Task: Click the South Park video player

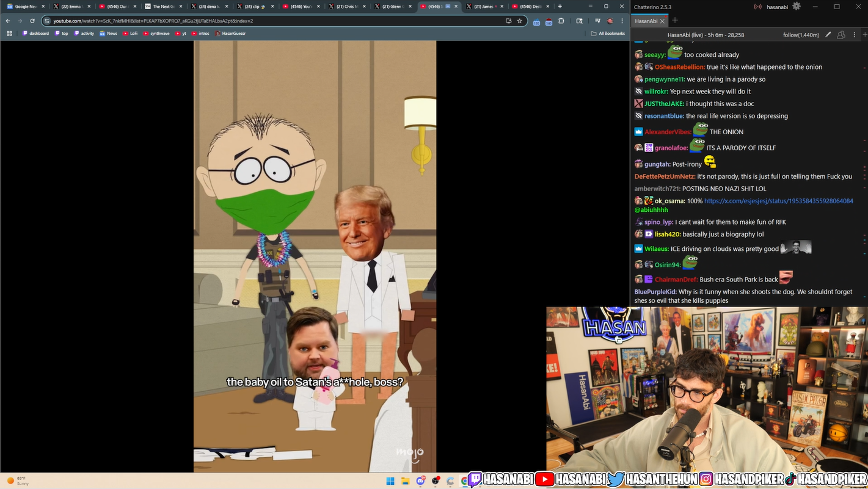Action: tap(315, 256)
